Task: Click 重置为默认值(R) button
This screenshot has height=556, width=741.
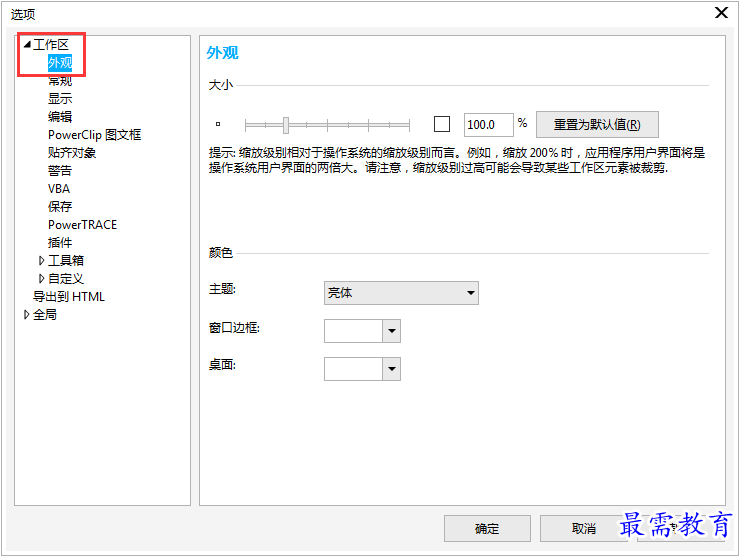Action: (x=597, y=125)
